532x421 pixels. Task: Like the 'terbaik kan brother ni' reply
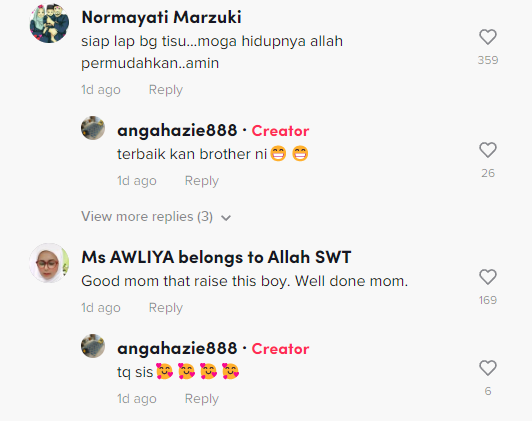pos(488,150)
